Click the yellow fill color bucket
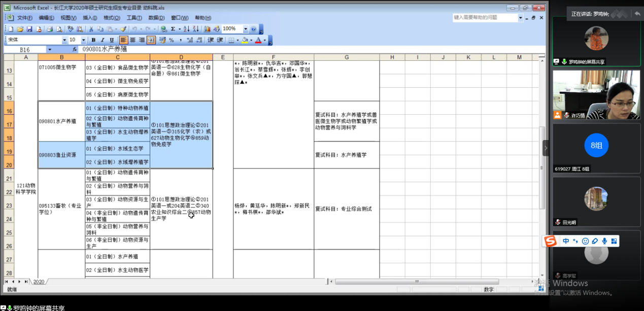Viewport: 644px width, 311px height. 245,40
